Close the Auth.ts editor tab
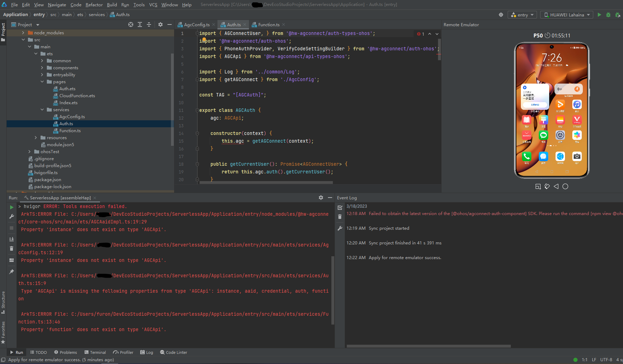Viewport: 623px width, 364px height. (x=244, y=24)
